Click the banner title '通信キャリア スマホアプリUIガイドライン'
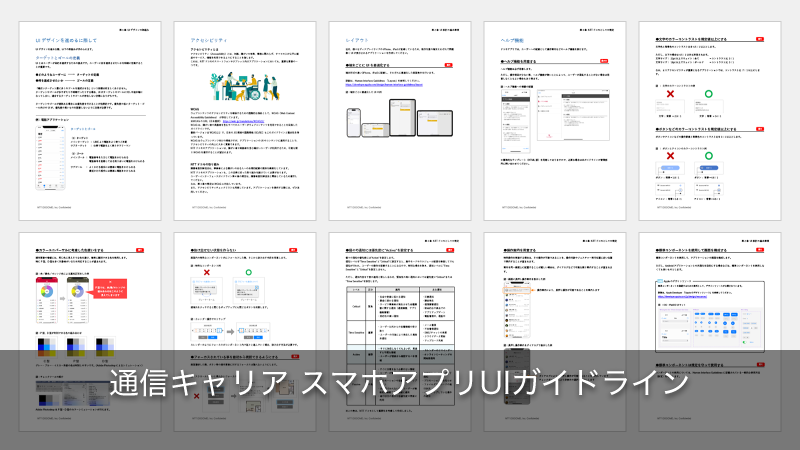800x450 pixels. pyautogui.click(x=399, y=383)
